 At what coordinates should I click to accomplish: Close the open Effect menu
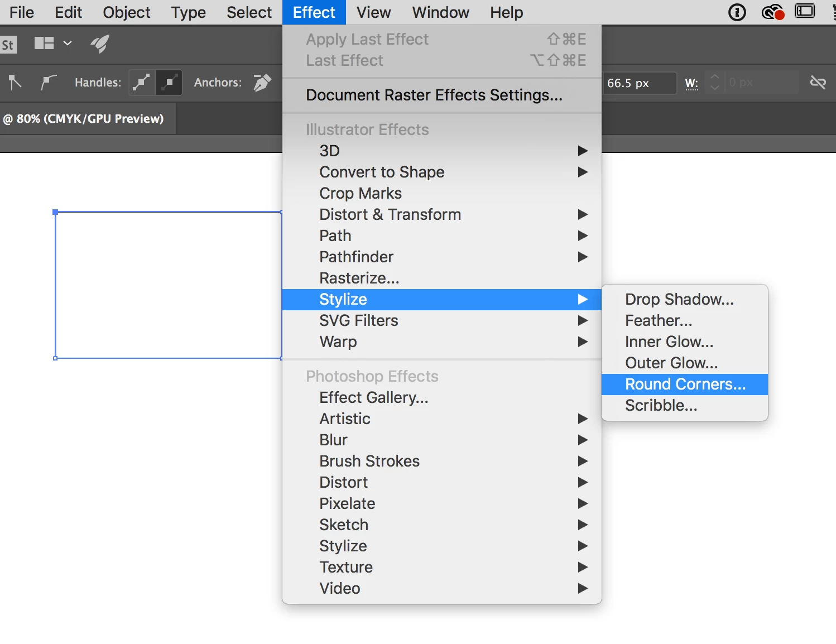point(314,12)
